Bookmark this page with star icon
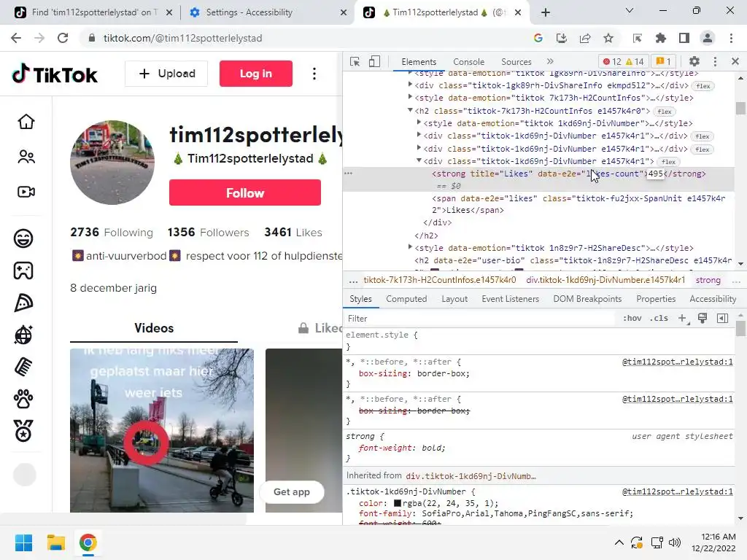Image resolution: width=747 pixels, height=560 pixels. (608, 38)
